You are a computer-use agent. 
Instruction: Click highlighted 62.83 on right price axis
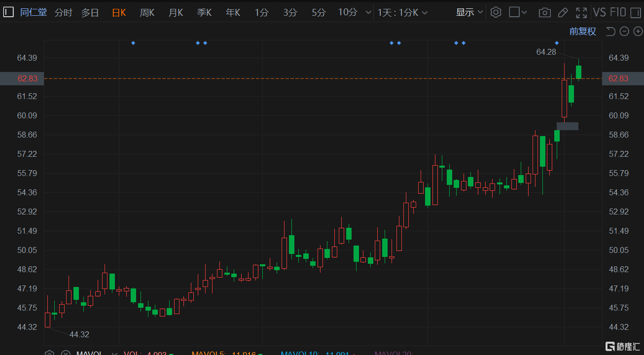coord(623,78)
